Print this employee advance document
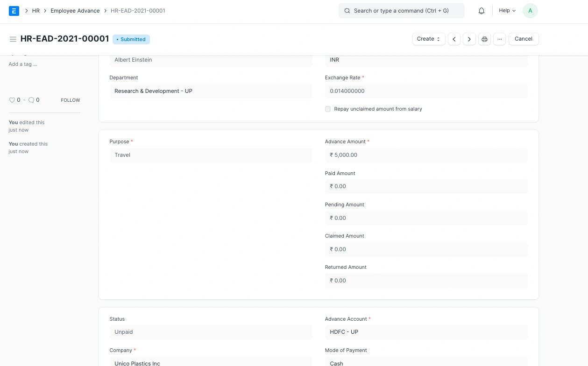 484,39
